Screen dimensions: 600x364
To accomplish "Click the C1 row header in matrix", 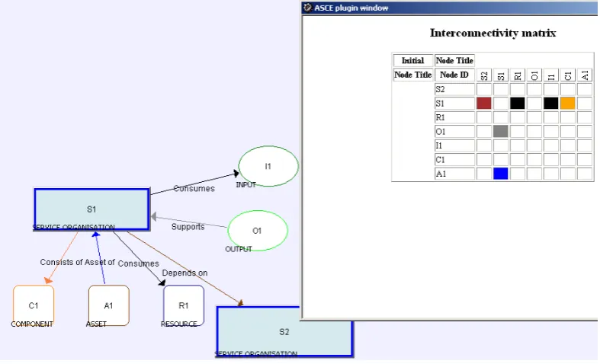I will coord(454,160).
